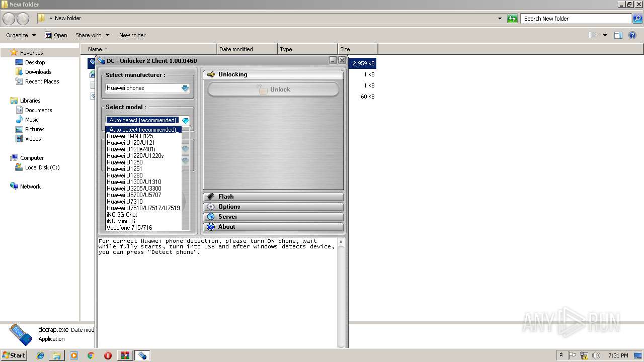
Task: Launch Google Chrome from taskbar
Action: 91,355
